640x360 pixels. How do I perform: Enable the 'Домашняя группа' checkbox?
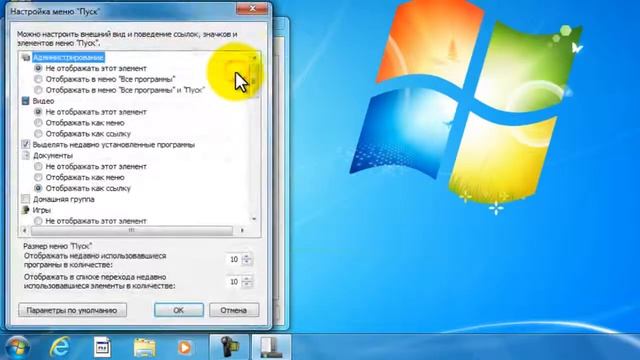(x=26, y=199)
